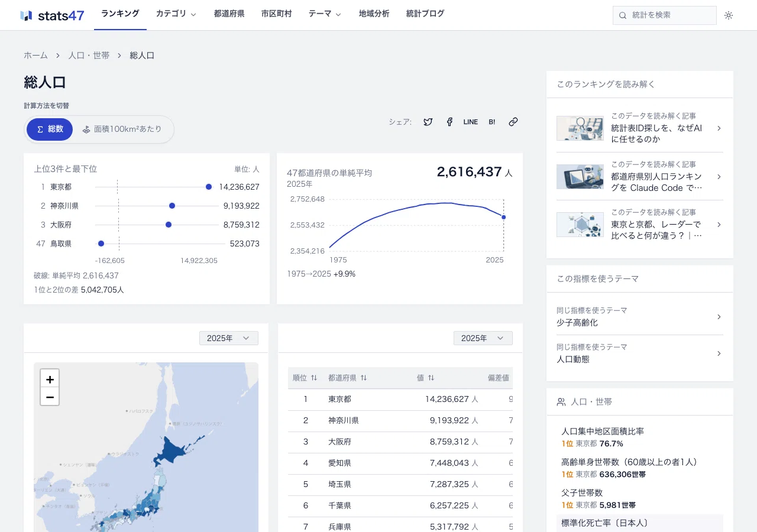Image resolution: width=757 pixels, height=532 pixels.
Task: Copy the page link icon
Action: tap(513, 122)
